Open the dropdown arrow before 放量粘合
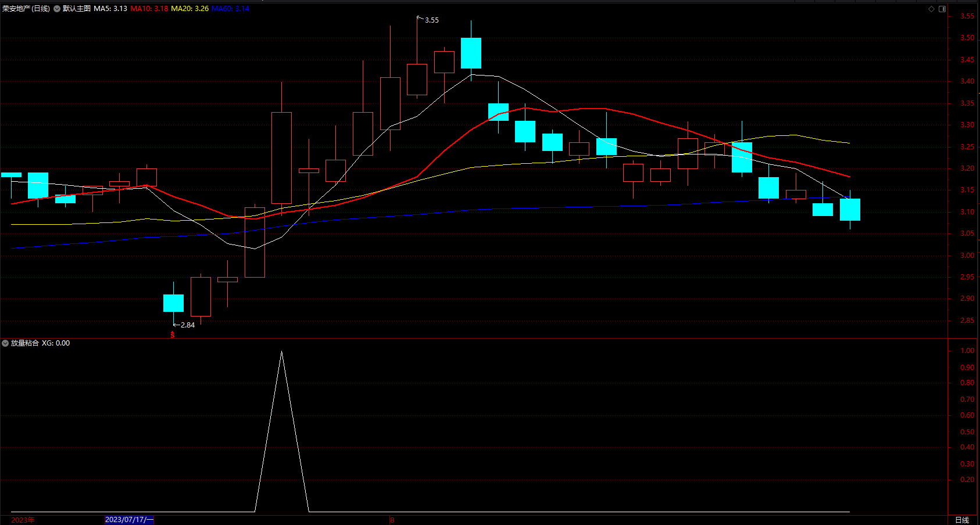This screenshot has width=980, height=525. click(5, 343)
